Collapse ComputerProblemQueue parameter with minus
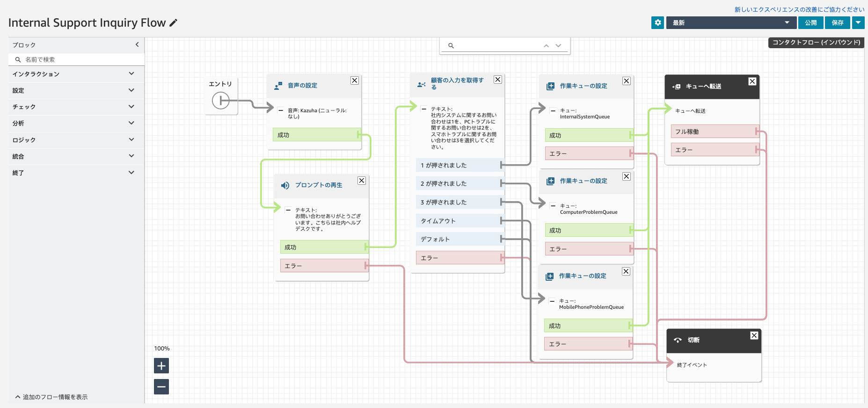 tap(553, 206)
